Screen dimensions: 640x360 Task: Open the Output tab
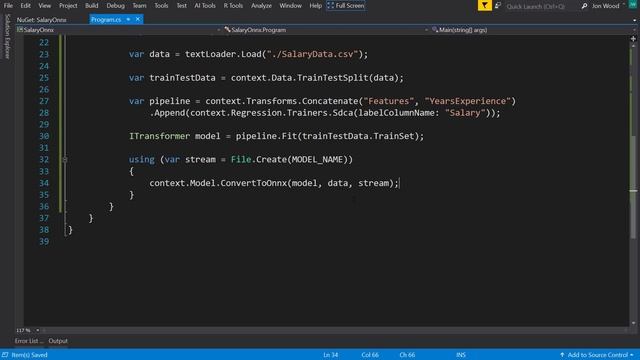tap(58, 341)
